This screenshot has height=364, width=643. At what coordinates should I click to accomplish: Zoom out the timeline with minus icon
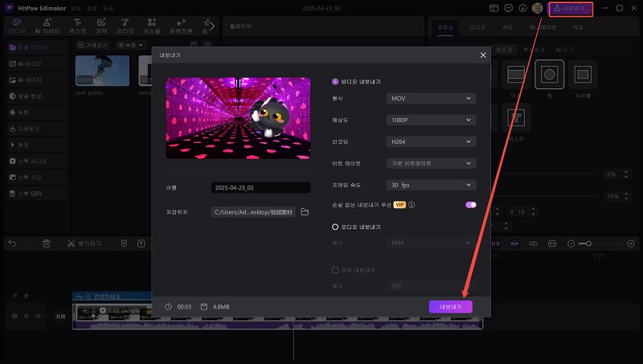click(571, 243)
